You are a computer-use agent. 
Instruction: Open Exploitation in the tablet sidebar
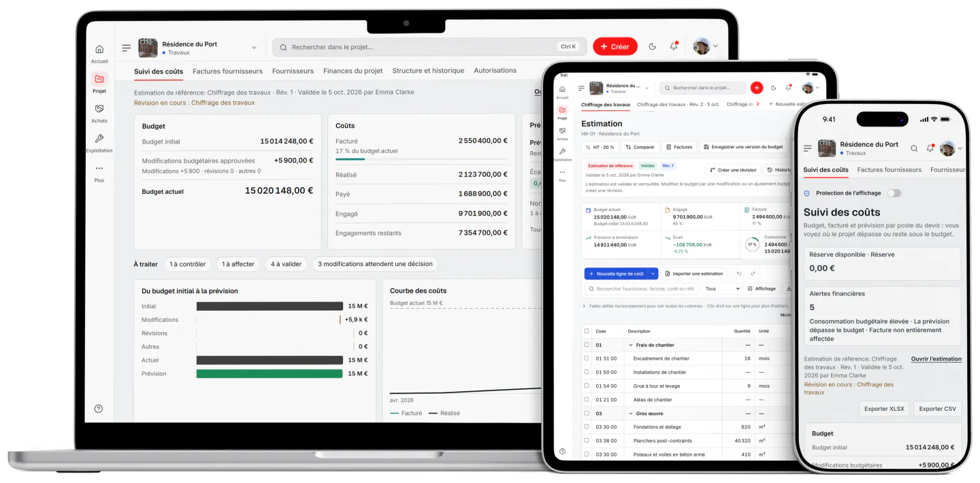pos(562,154)
